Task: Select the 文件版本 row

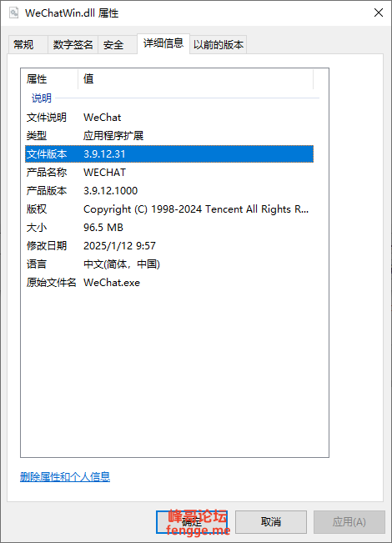Action: (169, 153)
